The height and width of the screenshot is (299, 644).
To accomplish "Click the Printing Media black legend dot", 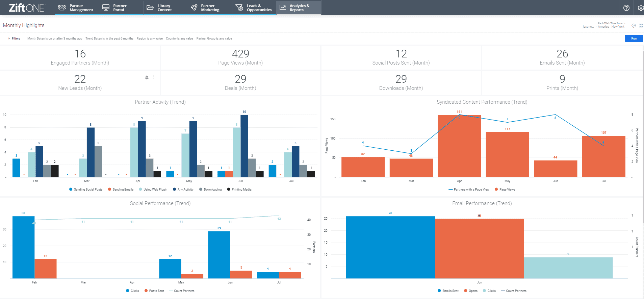I will (x=229, y=190).
